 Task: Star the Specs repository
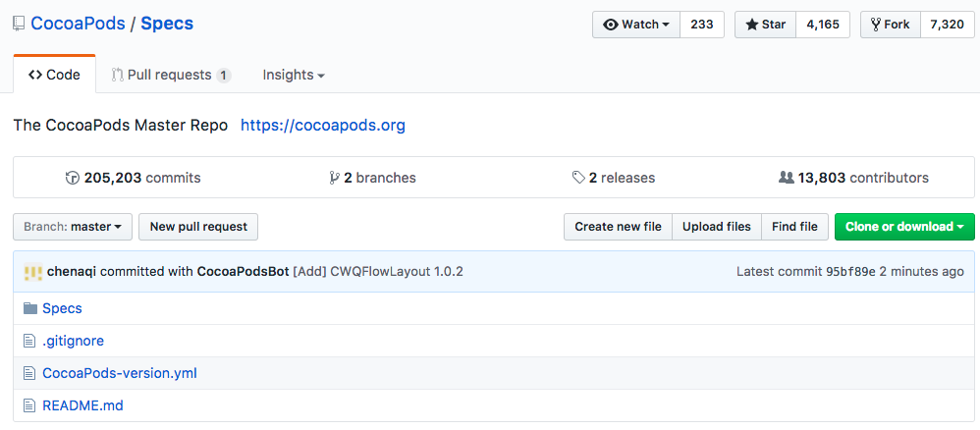tap(765, 25)
